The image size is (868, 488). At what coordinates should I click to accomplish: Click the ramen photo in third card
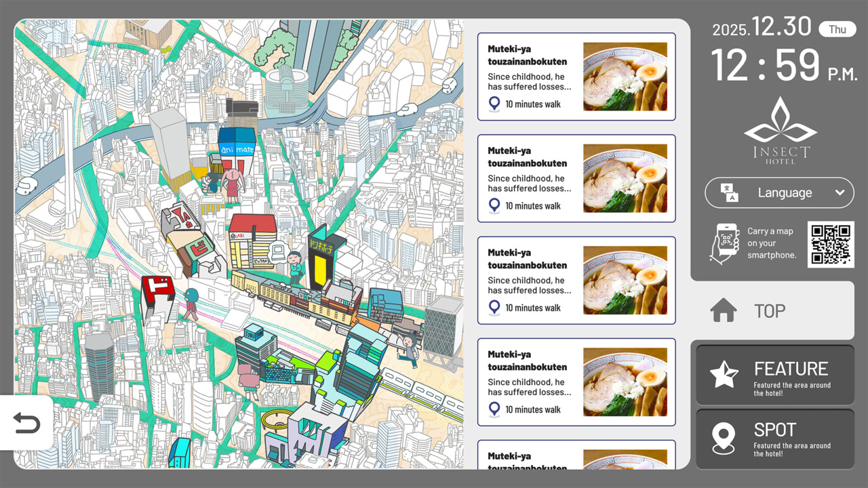click(x=625, y=280)
